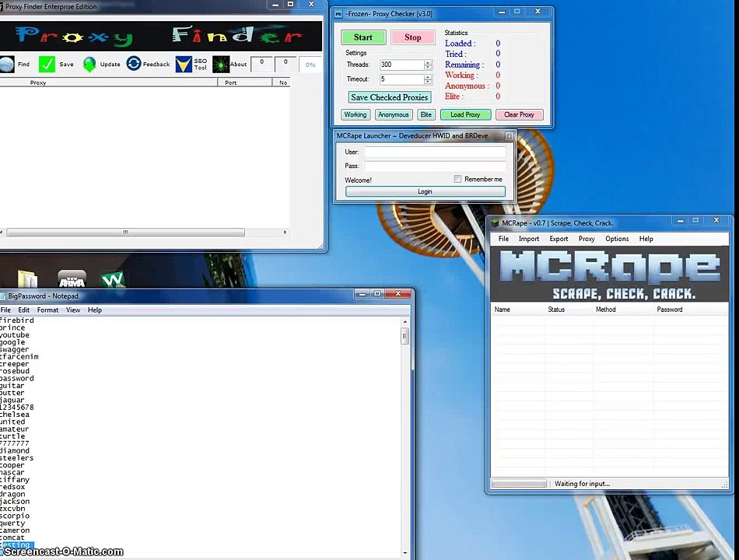Open the Import menu in MCRape
This screenshot has width=739, height=560.
(x=529, y=239)
